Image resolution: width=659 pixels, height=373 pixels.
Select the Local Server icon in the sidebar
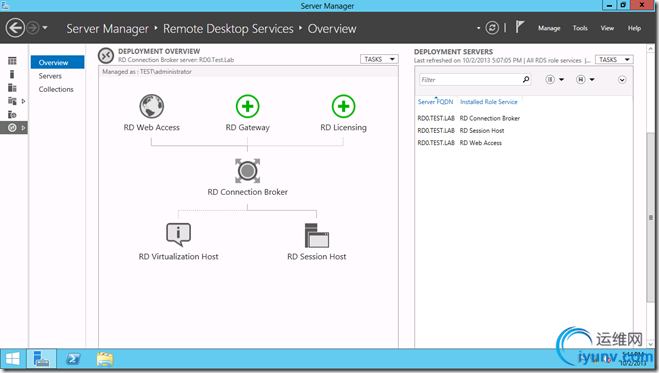coord(12,74)
